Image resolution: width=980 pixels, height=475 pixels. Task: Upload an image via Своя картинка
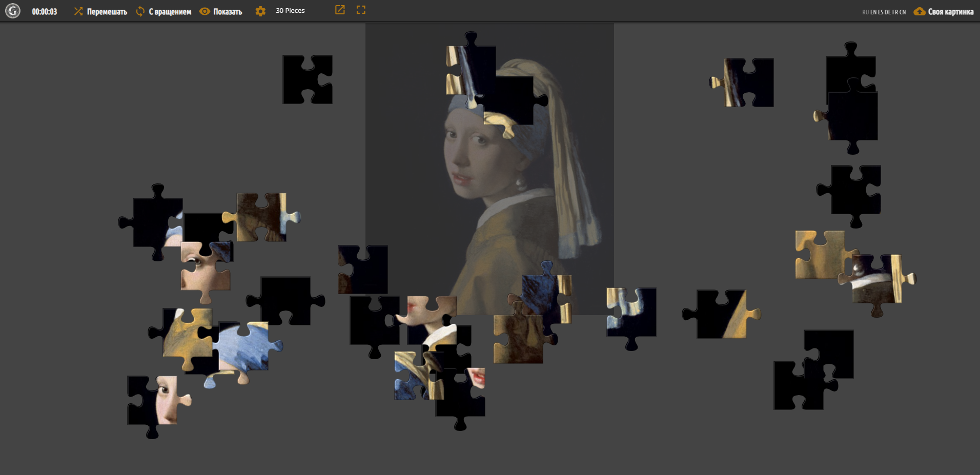(944, 11)
